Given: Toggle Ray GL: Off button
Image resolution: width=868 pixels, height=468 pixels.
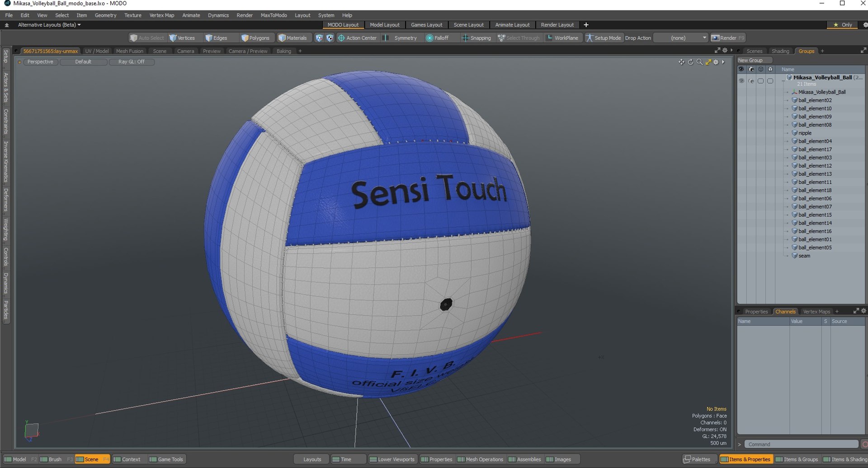Looking at the screenshot, I should click(x=132, y=62).
